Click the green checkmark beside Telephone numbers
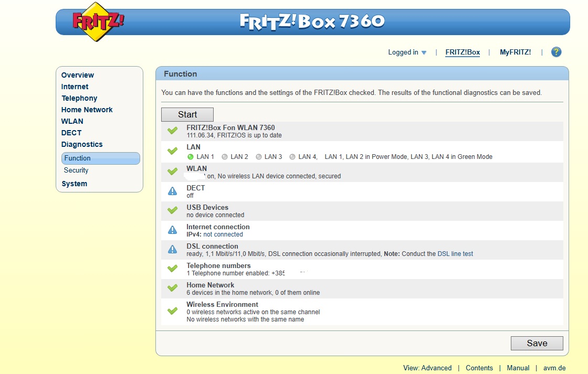Image resolution: width=588 pixels, height=374 pixels. (173, 269)
